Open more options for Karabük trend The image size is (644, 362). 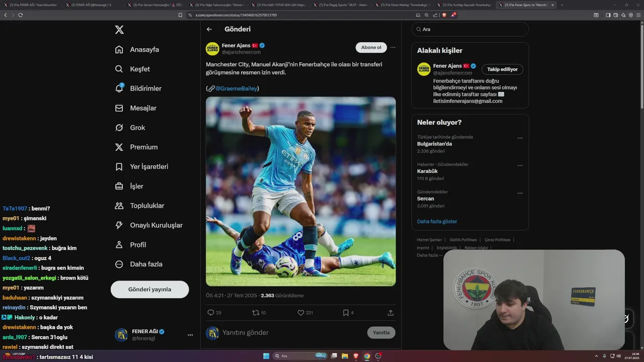click(520, 165)
